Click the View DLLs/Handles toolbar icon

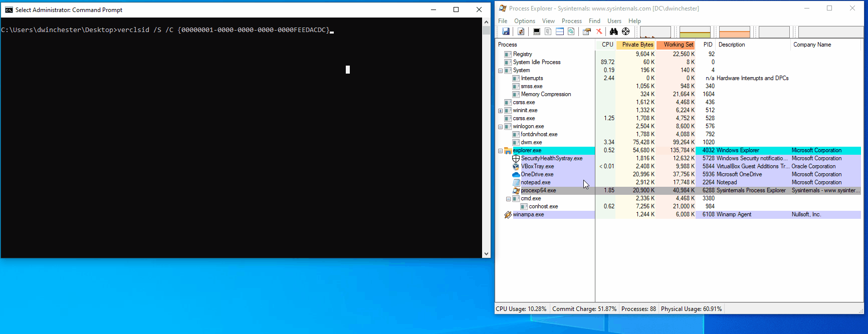[x=571, y=32]
